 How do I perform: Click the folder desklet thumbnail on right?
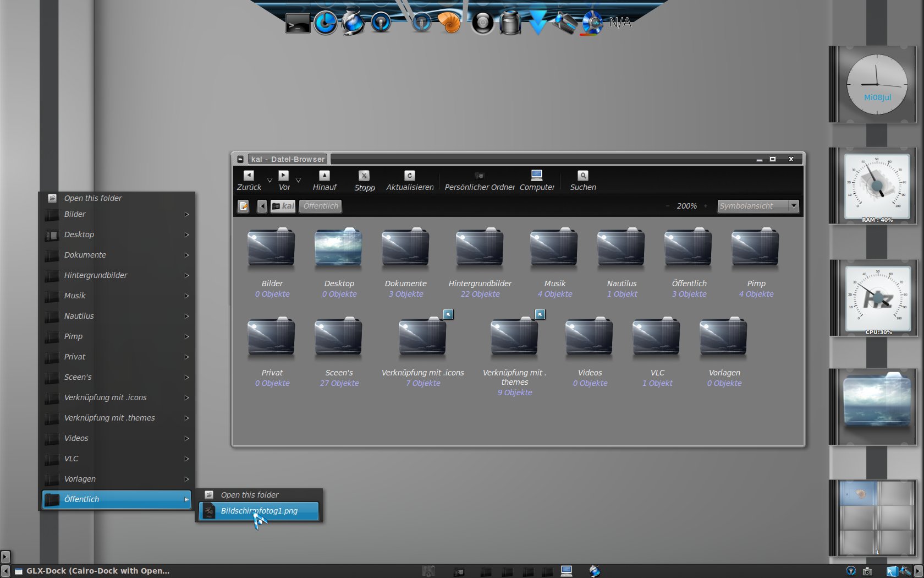[877, 401]
